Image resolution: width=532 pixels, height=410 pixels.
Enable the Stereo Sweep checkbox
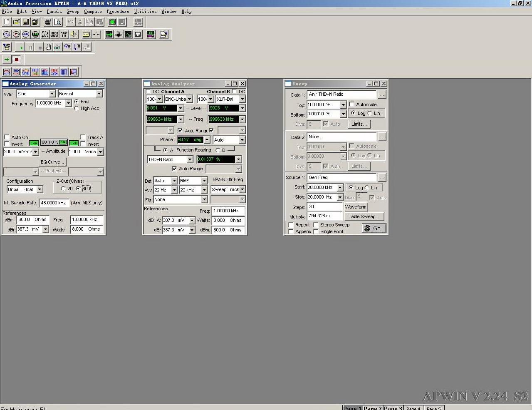pyautogui.click(x=316, y=225)
